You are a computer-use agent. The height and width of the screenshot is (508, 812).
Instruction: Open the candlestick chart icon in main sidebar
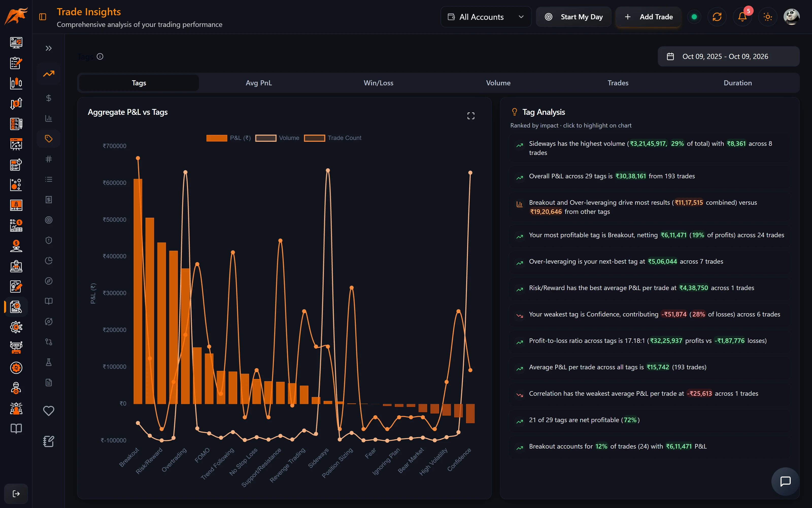(16, 83)
